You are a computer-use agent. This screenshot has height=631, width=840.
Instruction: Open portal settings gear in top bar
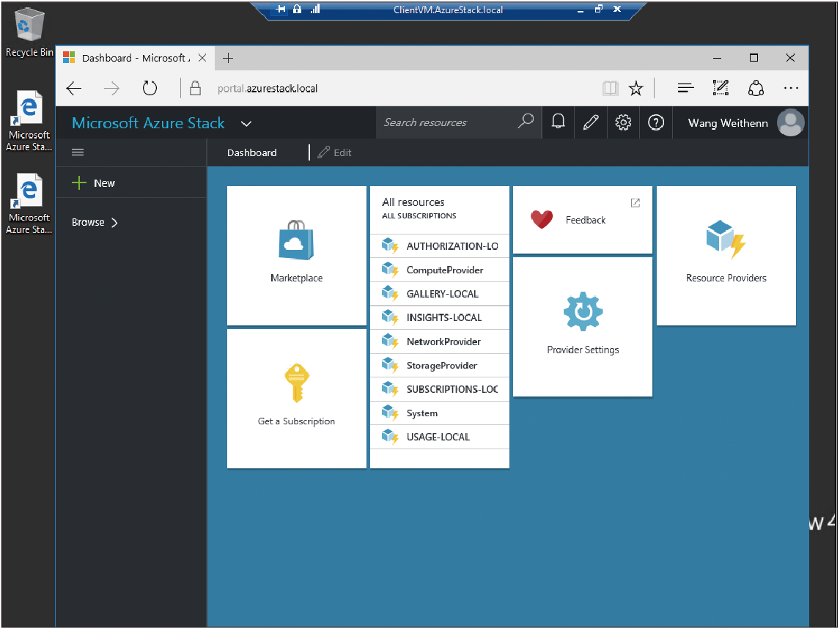point(623,122)
